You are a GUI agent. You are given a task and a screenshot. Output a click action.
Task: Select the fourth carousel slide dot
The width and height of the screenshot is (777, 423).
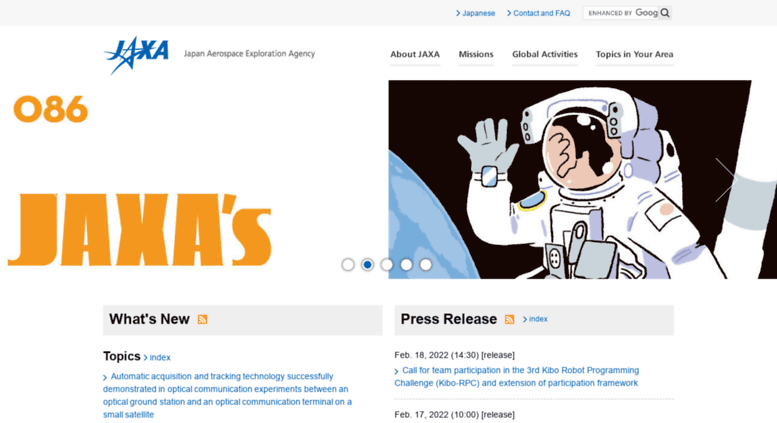[406, 264]
